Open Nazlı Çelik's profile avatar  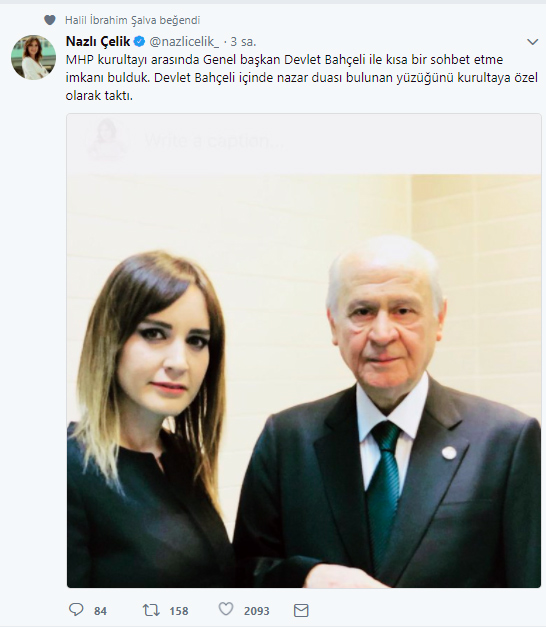tap(33, 57)
